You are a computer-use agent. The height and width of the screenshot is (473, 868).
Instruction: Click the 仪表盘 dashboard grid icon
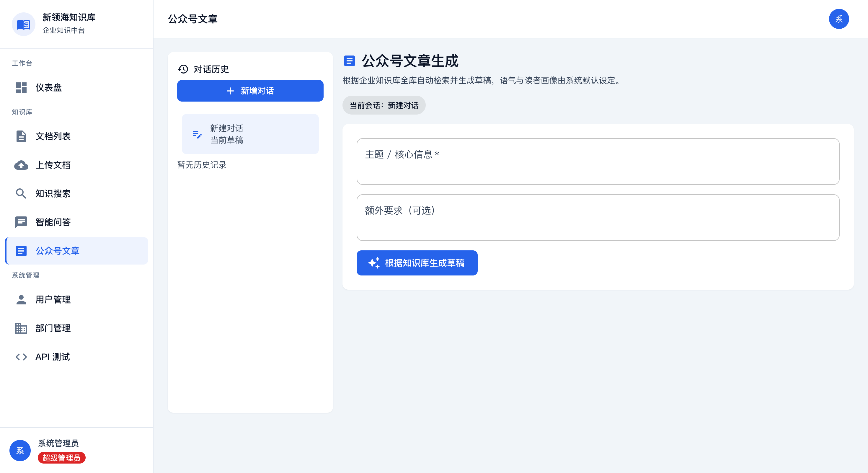click(x=21, y=88)
